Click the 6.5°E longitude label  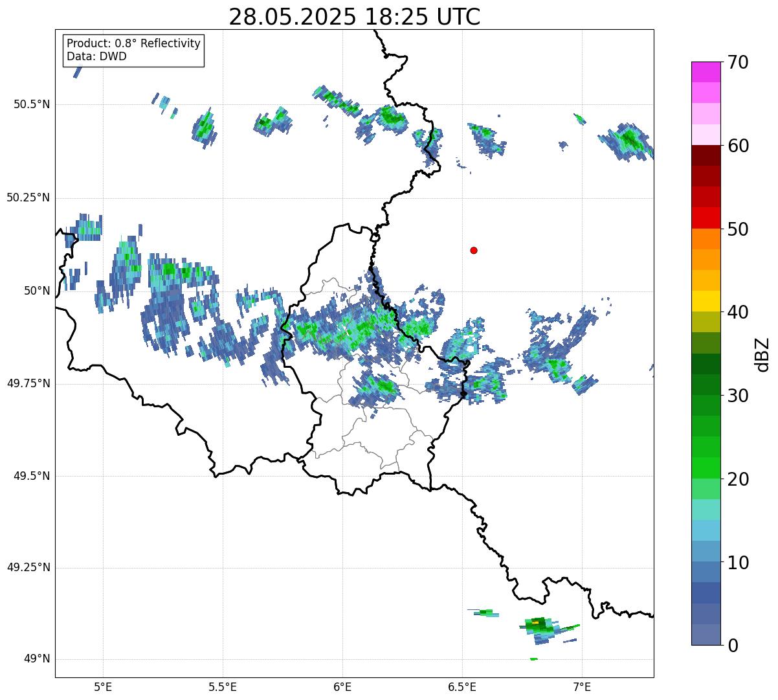pyautogui.click(x=463, y=686)
